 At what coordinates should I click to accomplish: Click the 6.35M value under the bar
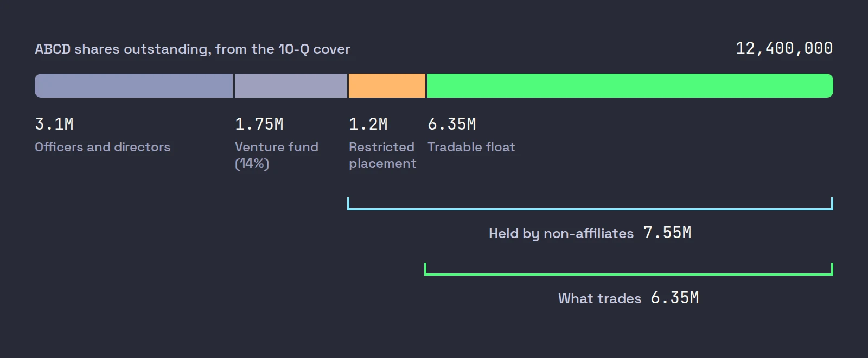pos(452,124)
